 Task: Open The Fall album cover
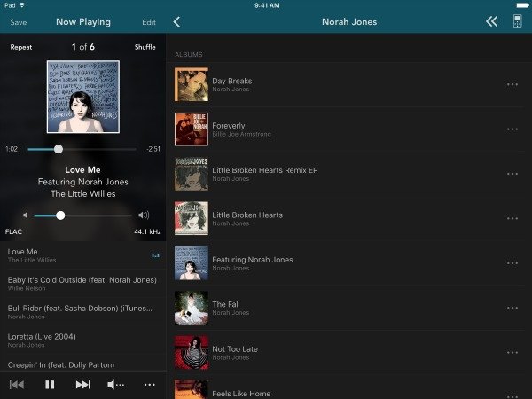tap(192, 308)
